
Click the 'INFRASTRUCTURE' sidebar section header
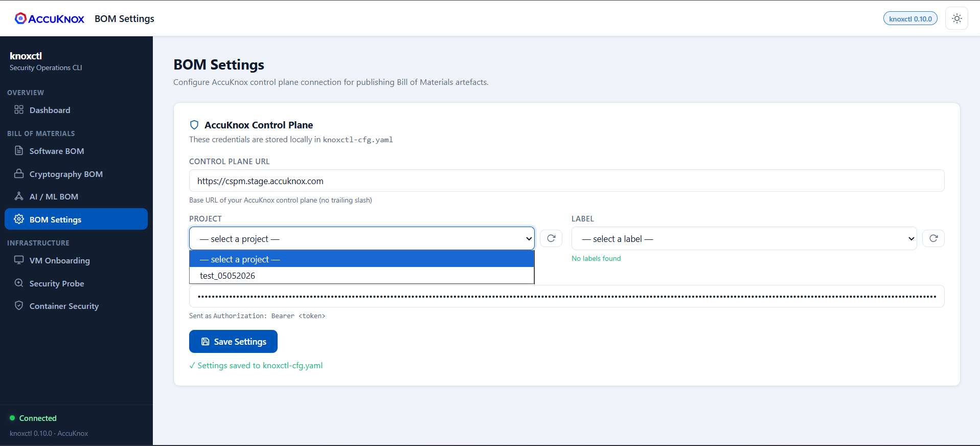coord(38,243)
